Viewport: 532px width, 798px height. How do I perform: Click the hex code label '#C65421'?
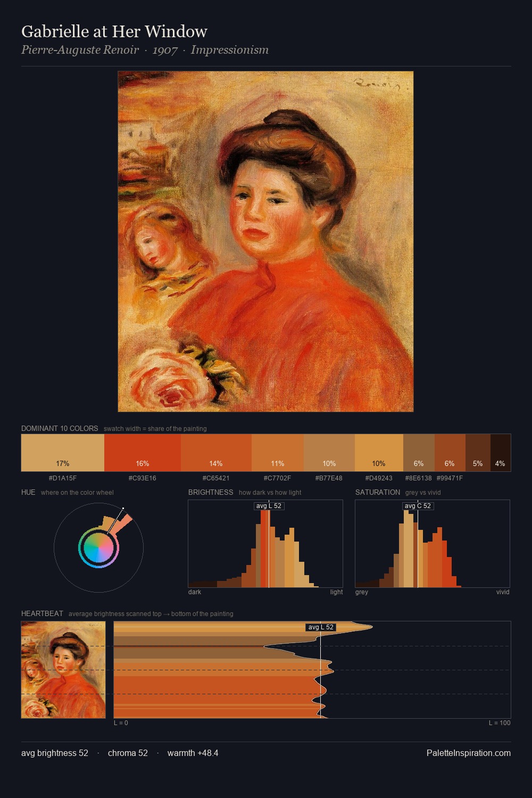[216, 478]
